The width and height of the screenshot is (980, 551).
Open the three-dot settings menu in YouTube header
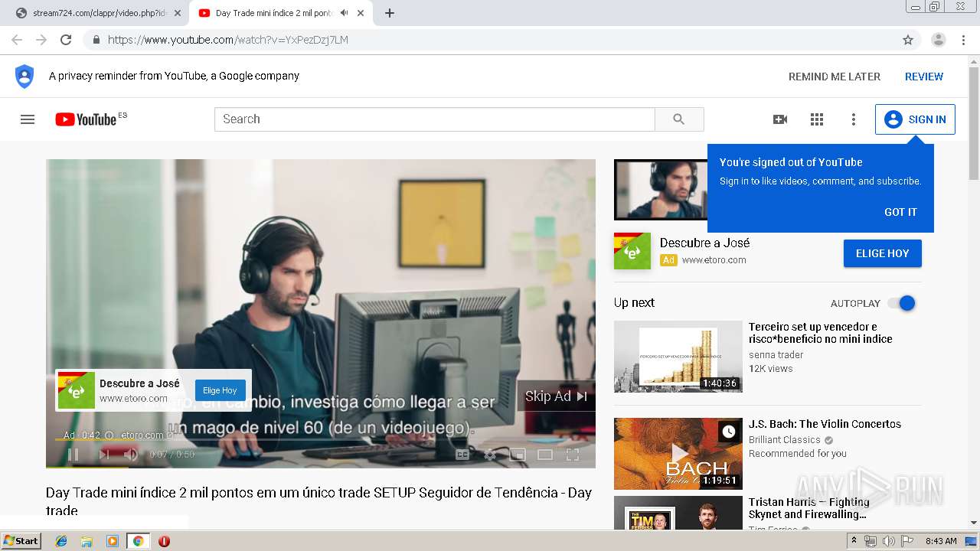tap(854, 119)
